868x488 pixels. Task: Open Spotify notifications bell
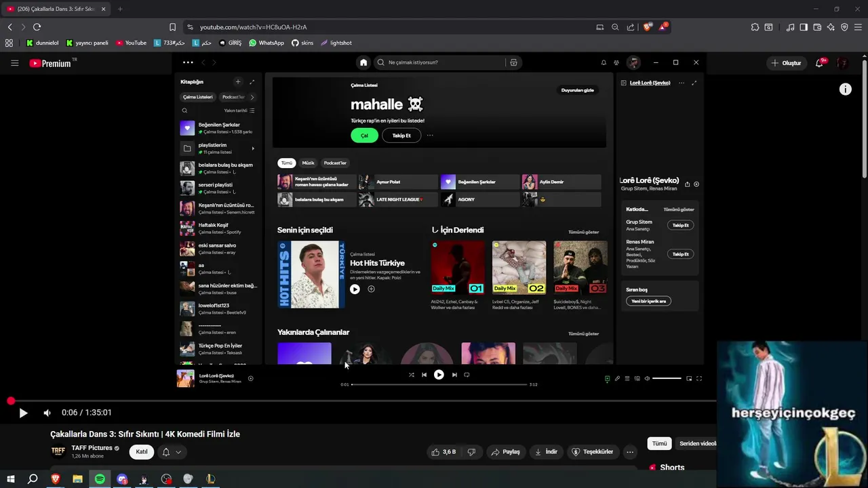click(604, 62)
